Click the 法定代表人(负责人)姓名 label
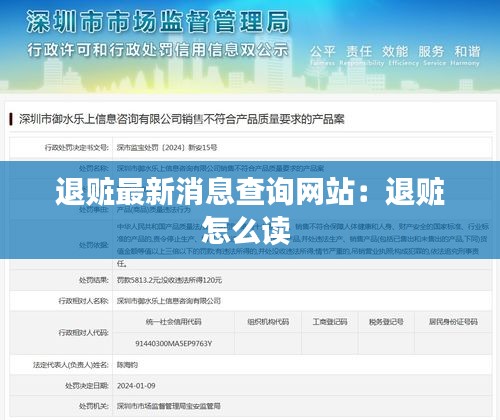This screenshot has height=420, width=500. coord(71,365)
